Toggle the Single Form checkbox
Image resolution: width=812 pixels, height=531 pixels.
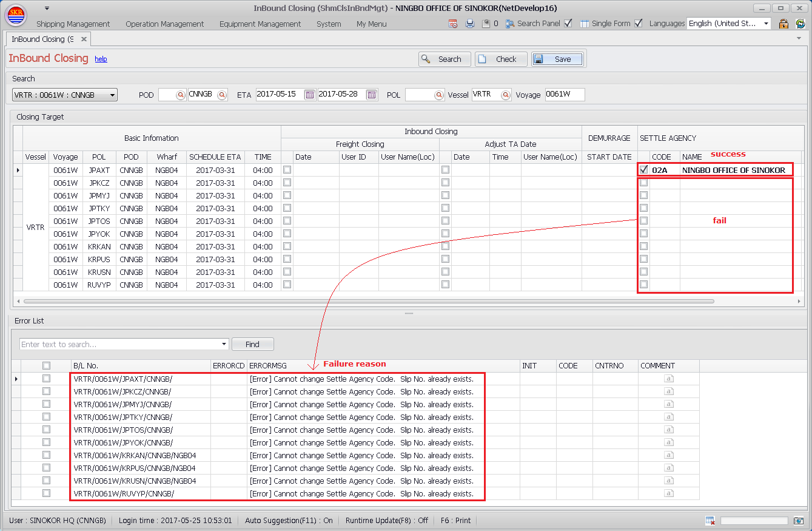tap(638, 24)
